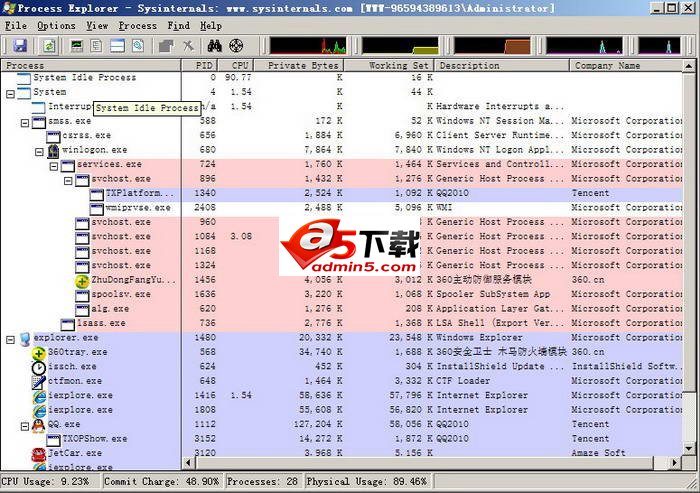Viewport: 700px width, 493px height.
Task: Click the lsass.exe window icon
Action: tap(68, 324)
